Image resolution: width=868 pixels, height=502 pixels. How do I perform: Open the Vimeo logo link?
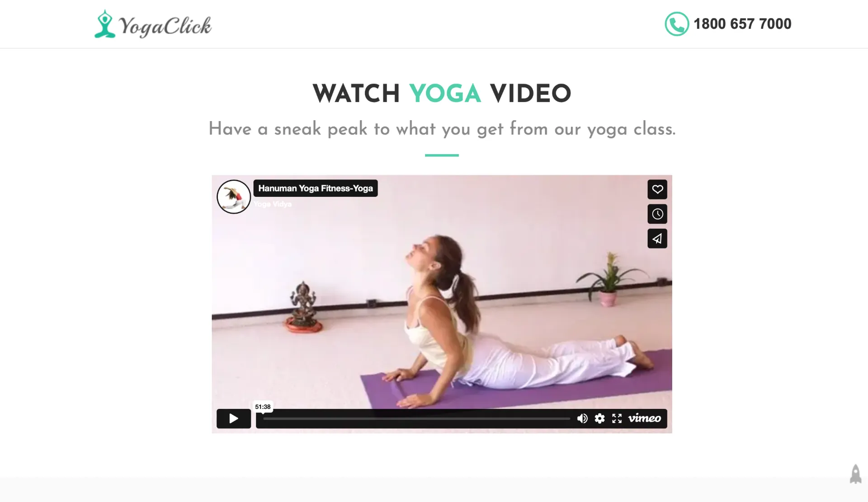pos(645,418)
